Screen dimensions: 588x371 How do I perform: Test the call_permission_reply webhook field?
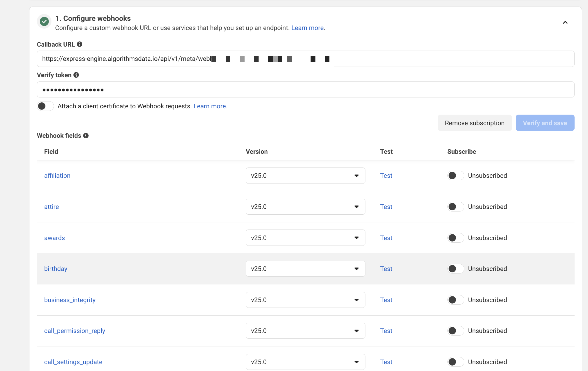386,331
